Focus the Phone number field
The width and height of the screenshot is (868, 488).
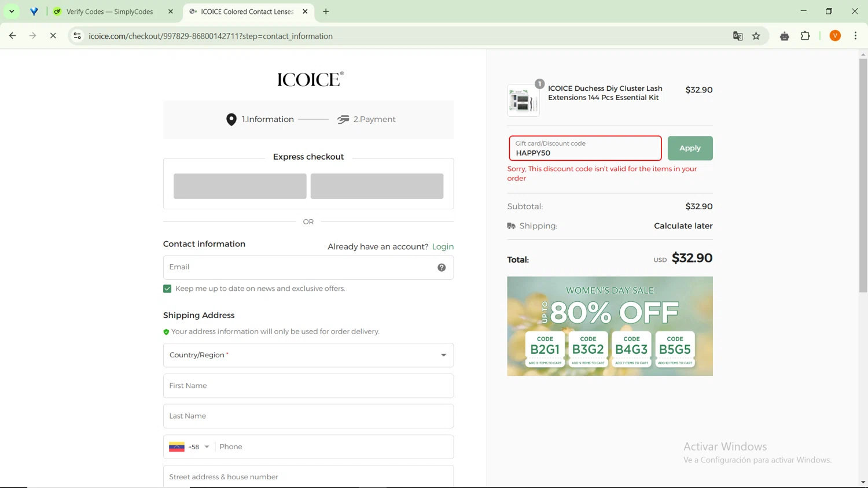[x=334, y=447]
